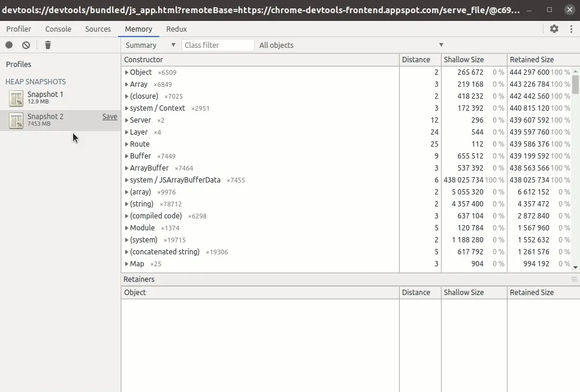Select Snapshot 1 profile icon
Viewport: 580px width, 392px height.
click(16, 98)
